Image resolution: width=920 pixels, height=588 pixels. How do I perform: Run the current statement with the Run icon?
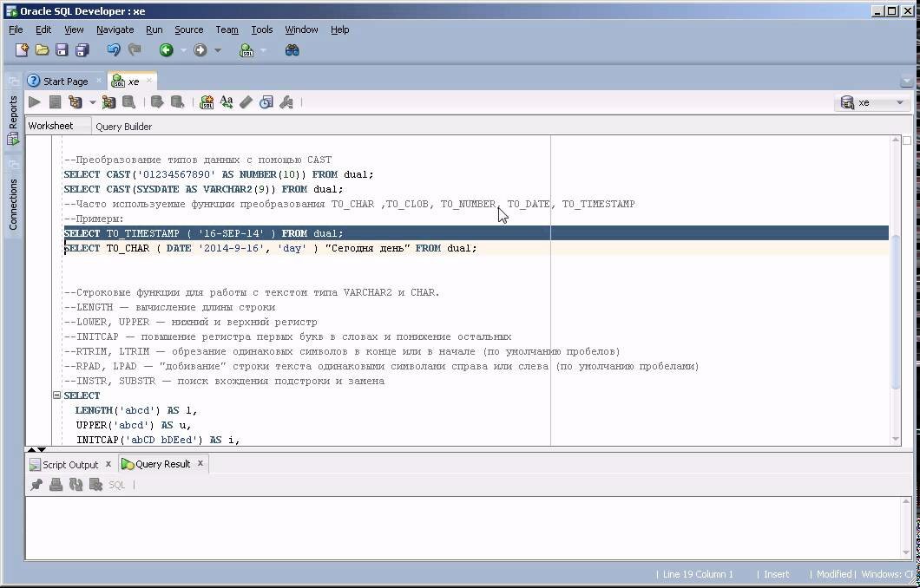[x=34, y=101]
